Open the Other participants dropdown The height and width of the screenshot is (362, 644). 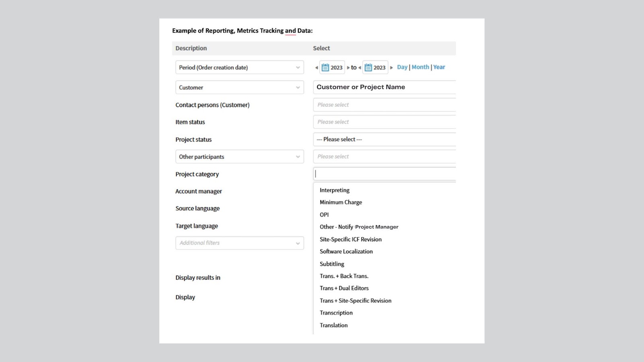tap(239, 156)
